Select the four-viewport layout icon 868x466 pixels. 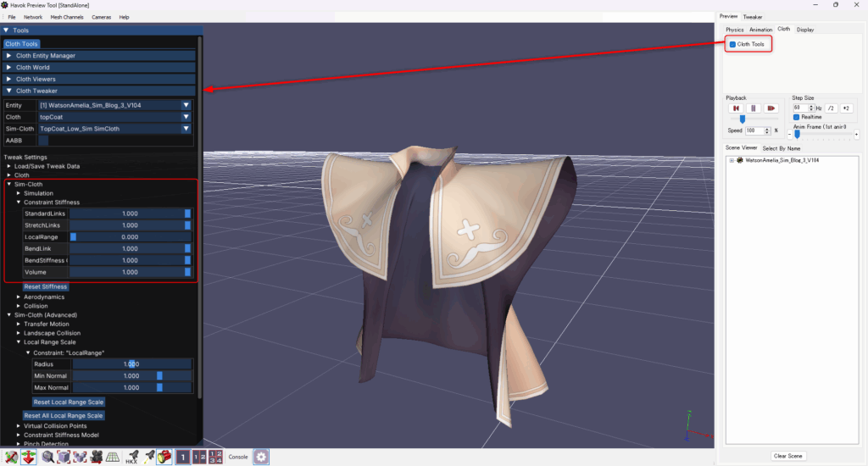click(215, 457)
